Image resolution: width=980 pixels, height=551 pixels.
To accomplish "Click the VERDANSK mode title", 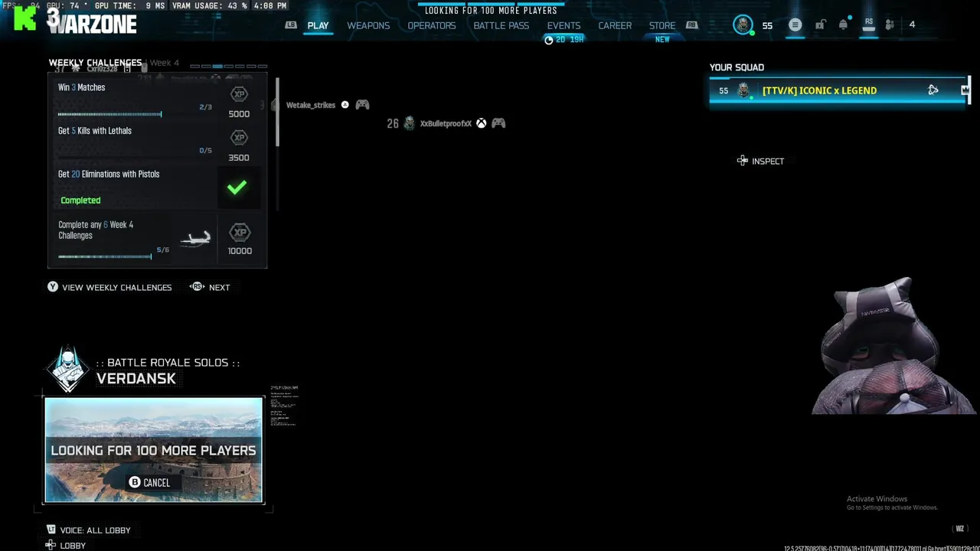I will [x=136, y=378].
